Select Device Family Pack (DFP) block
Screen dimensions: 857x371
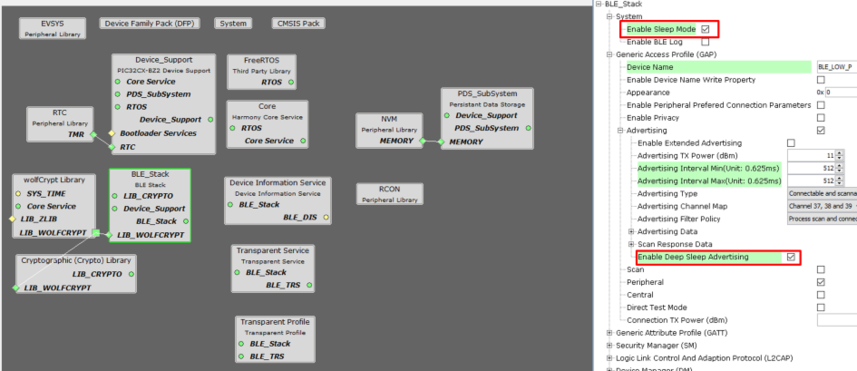(x=150, y=23)
